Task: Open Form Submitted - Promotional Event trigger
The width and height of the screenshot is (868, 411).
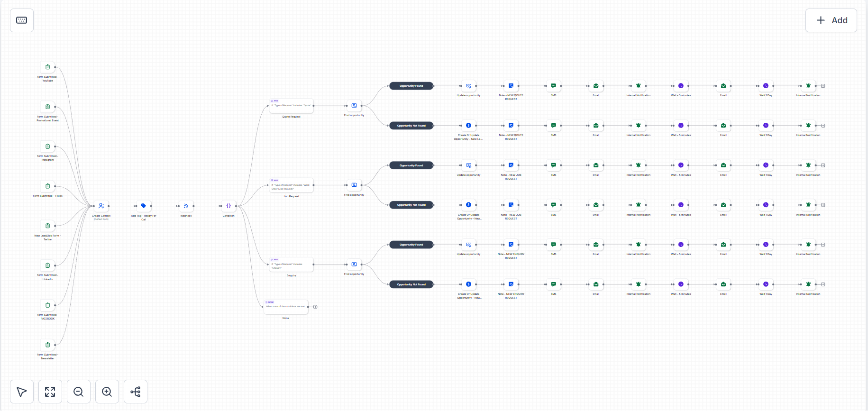Action: point(48,107)
